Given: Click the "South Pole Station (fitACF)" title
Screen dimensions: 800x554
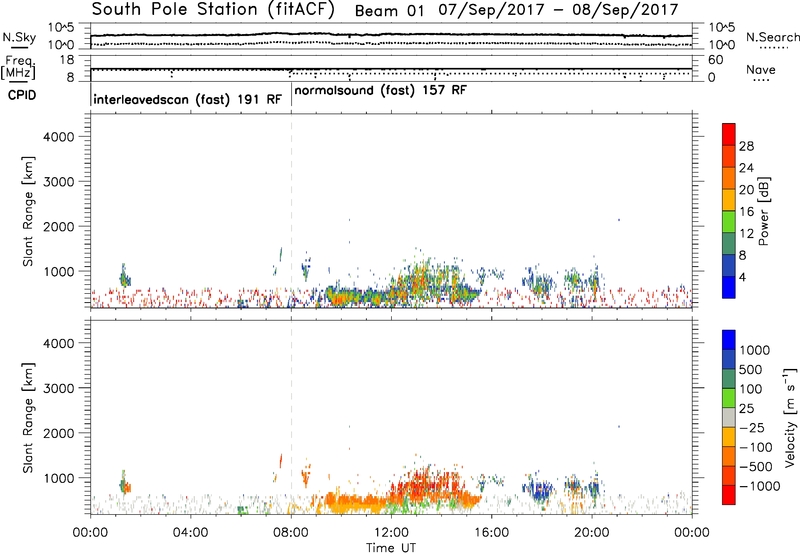Looking at the screenshot, I should pos(213,10).
